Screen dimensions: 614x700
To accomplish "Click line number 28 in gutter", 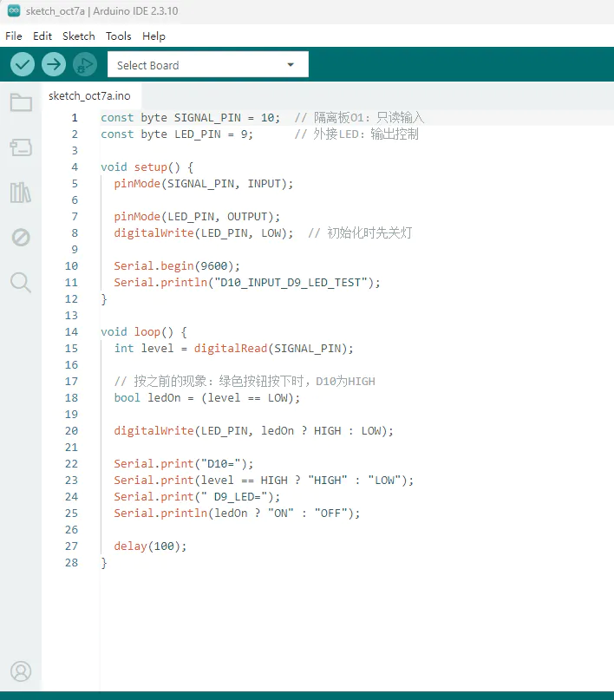I will click(71, 563).
